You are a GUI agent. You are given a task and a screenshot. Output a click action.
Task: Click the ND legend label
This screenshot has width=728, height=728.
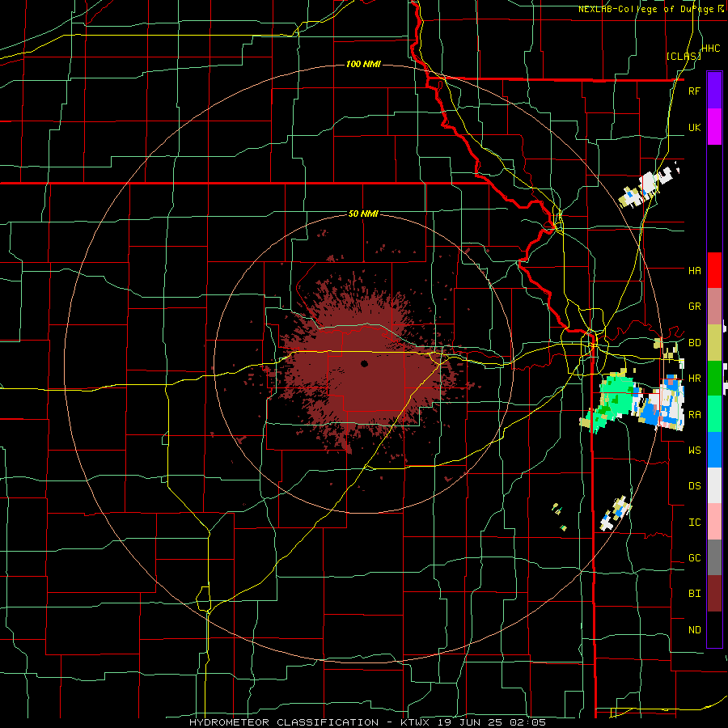tap(694, 630)
